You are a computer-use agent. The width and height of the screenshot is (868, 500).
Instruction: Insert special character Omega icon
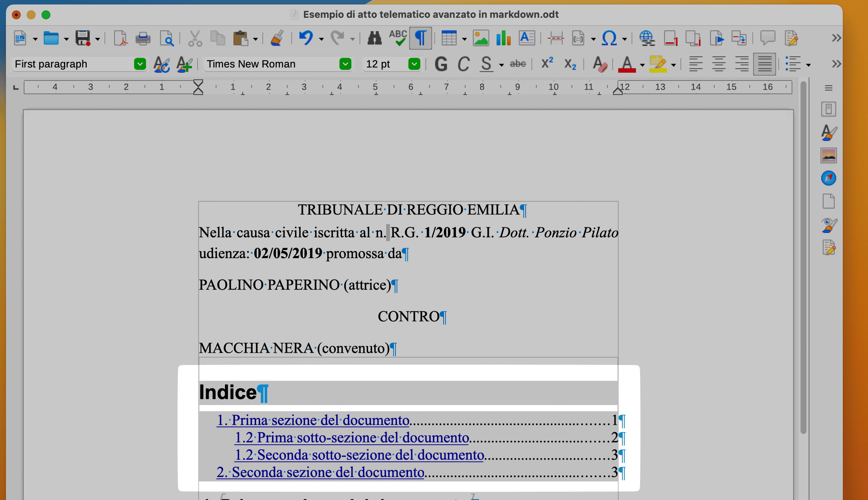pos(609,38)
